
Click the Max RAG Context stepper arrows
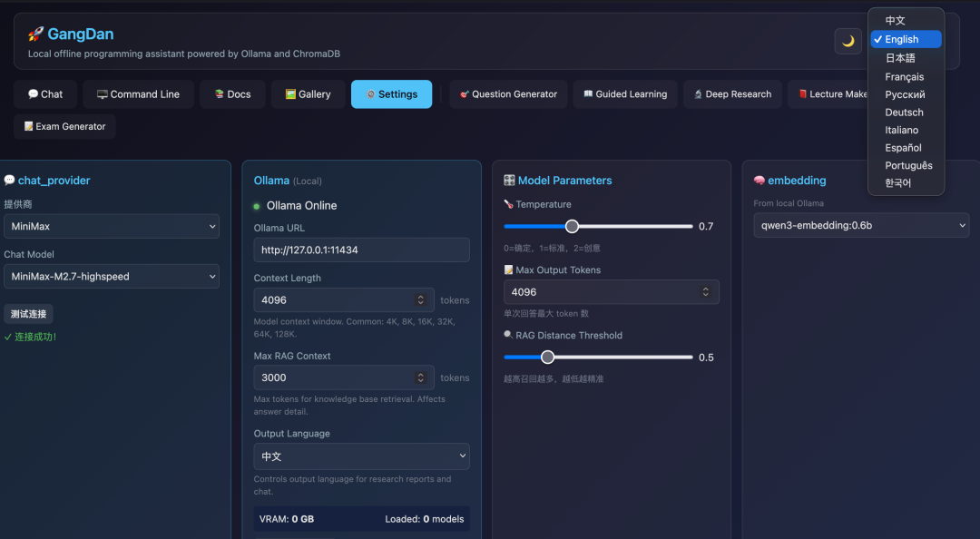click(x=421, y=377)
